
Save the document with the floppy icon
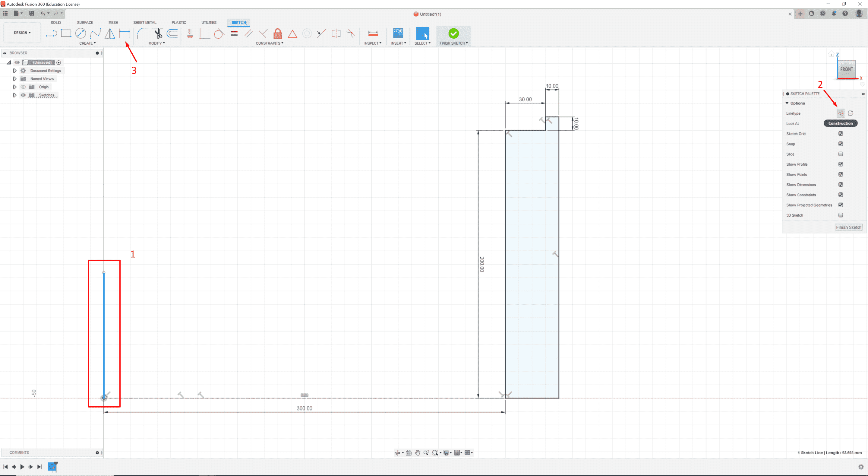[x=32, y=14]
